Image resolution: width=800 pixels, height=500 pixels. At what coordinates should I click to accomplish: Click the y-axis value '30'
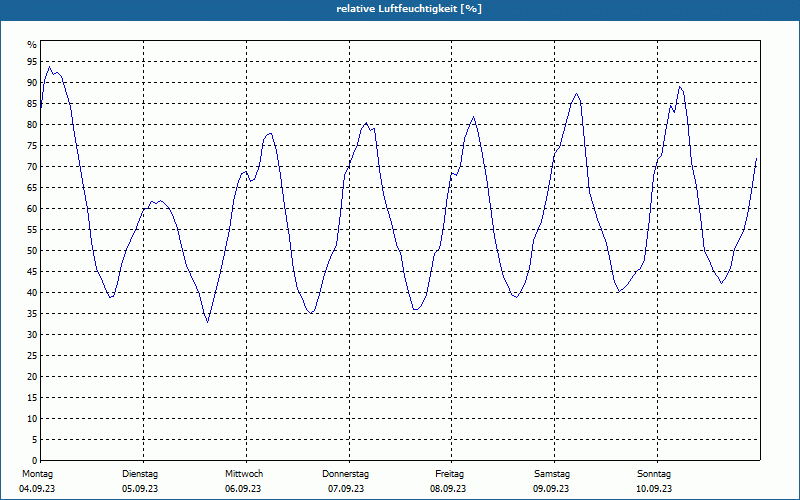(32, 335)
